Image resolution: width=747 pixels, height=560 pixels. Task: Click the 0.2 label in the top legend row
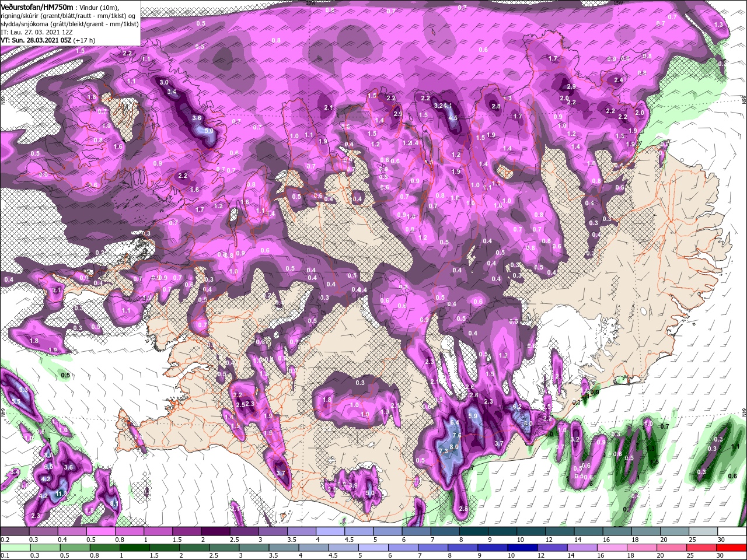pyautogui.click(x=5, y=540)
